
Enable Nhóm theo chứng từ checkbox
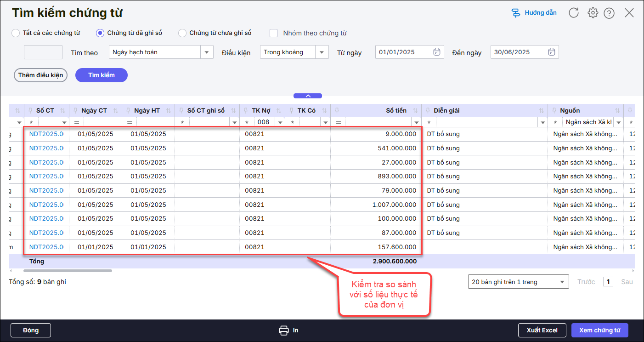[x=274, y=33]
